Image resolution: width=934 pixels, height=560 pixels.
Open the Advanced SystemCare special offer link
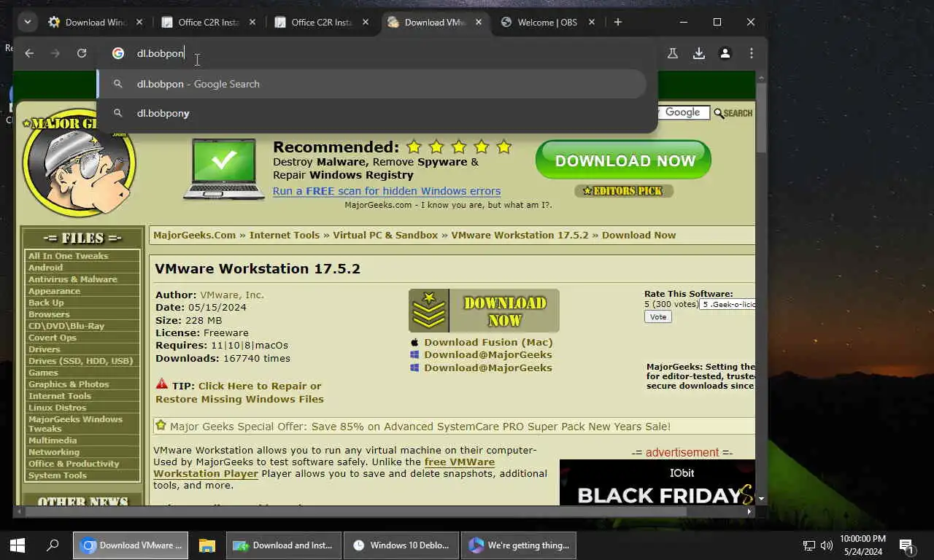click(x=420, y=427)
